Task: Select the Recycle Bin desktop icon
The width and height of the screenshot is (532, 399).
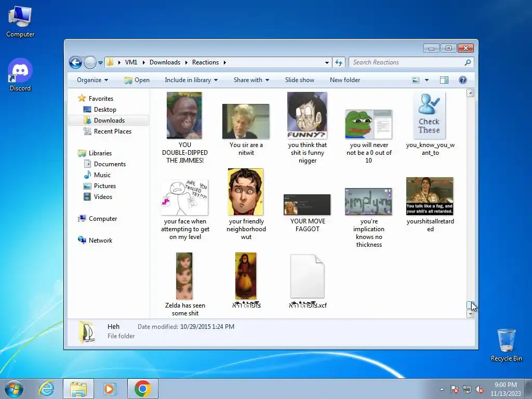Action: coord(506,345)
